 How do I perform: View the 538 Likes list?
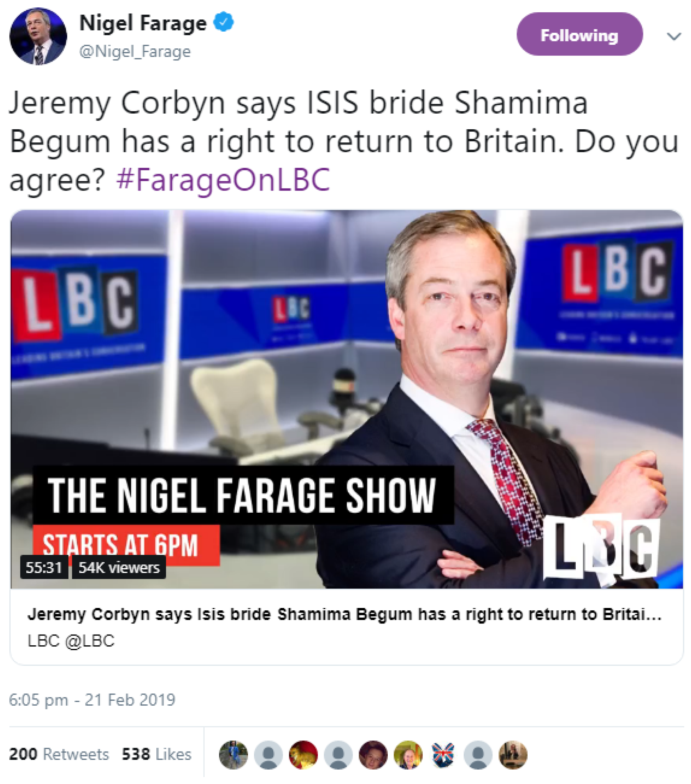click(156, 754)
